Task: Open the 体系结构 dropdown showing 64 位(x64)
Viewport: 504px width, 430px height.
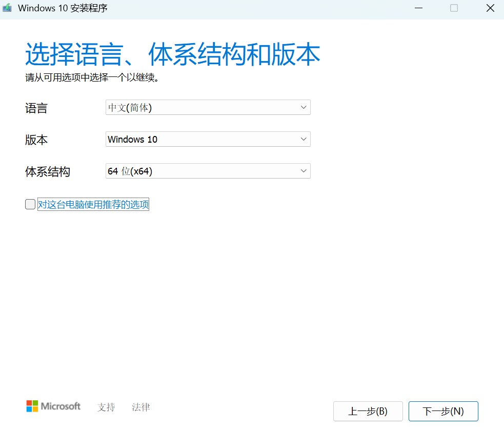Action: 208,171
